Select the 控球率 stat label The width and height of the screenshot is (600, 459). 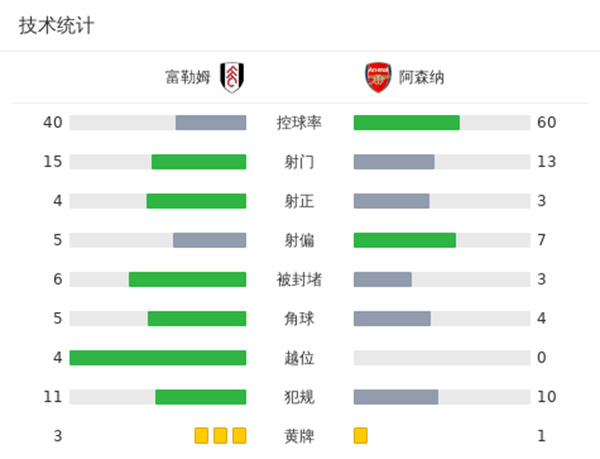point(299,123)
